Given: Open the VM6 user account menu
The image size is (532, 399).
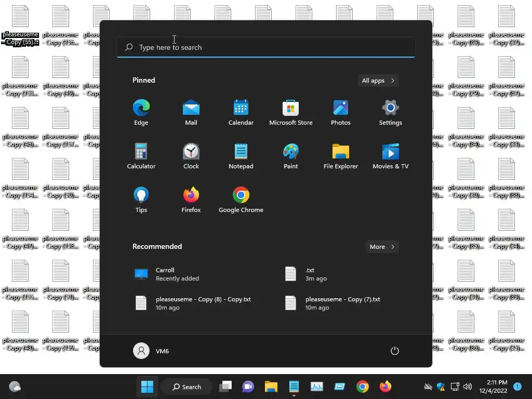Looking at the screenshot, I should (151, 351).
